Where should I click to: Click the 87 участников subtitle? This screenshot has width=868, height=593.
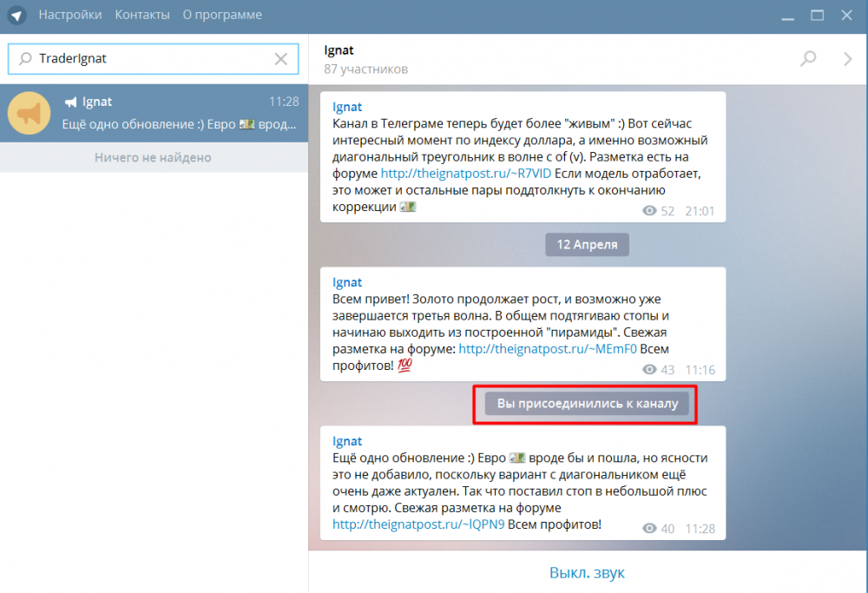[x=366, y=69]
